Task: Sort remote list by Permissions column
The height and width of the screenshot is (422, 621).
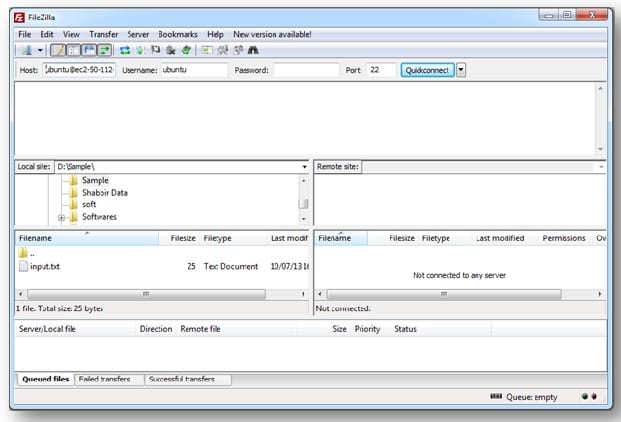Action: 564,238
